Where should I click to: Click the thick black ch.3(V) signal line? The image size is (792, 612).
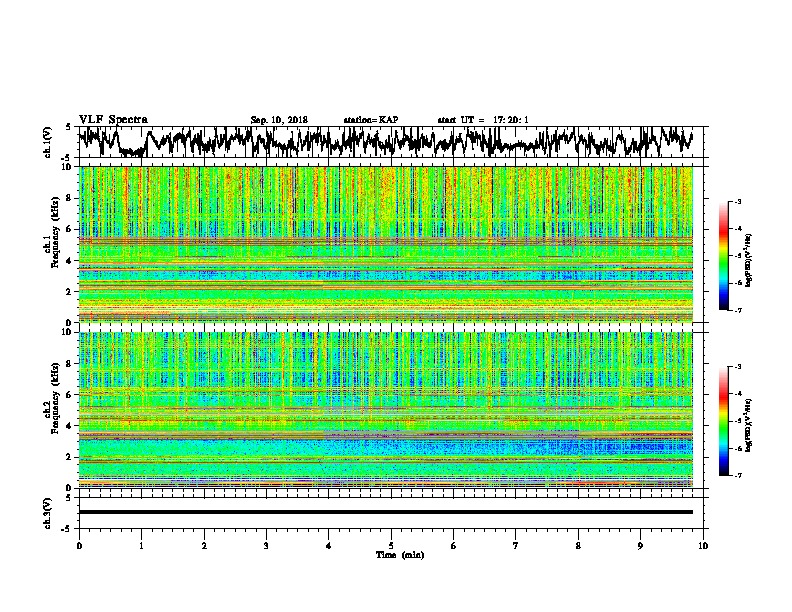tap(385, 512)
